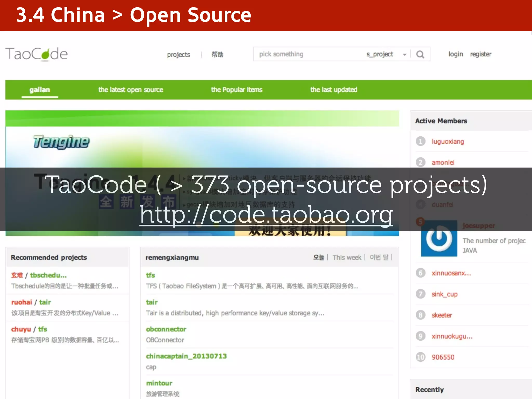
Task: Click the login link
Action: pos(456,54)
